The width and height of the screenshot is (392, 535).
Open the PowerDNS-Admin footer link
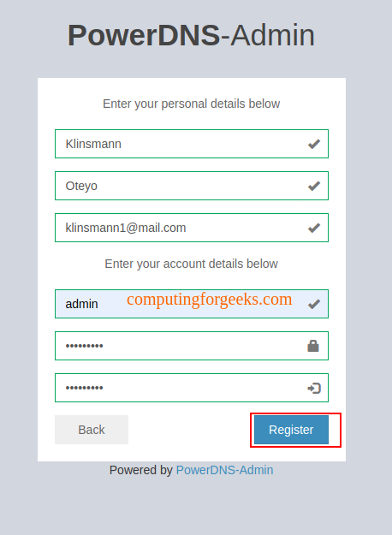tap(224, 470)
